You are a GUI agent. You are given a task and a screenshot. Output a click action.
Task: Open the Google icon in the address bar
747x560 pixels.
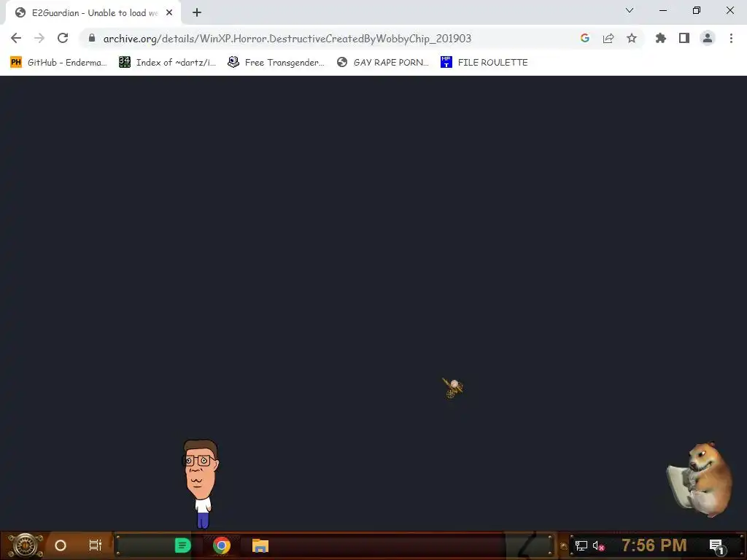click(x=585, y=38)
